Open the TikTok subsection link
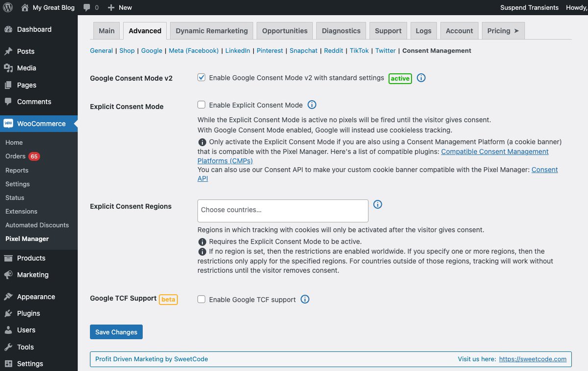The image size is (588, 371). pos(359,50)
